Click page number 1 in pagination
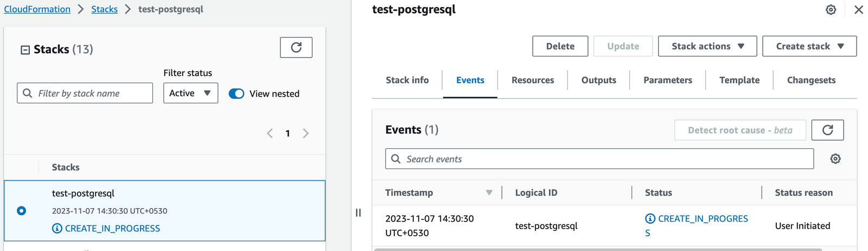868x251 pixels. click(288, 133)
